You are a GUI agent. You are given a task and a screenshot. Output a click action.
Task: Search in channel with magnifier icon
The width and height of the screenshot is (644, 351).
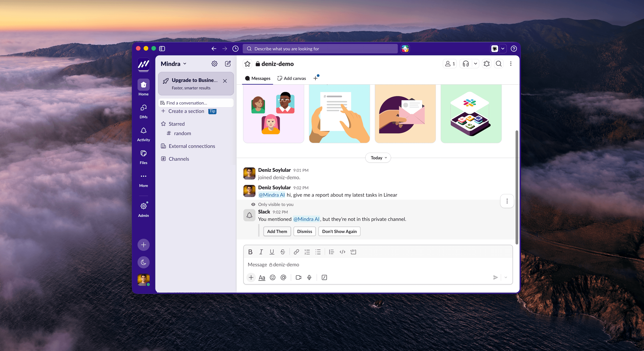(x=498, y=64)
